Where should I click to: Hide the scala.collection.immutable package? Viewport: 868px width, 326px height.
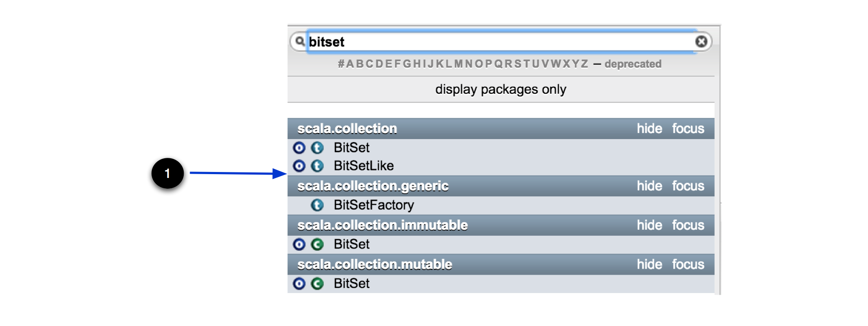[x=649, y=225]
